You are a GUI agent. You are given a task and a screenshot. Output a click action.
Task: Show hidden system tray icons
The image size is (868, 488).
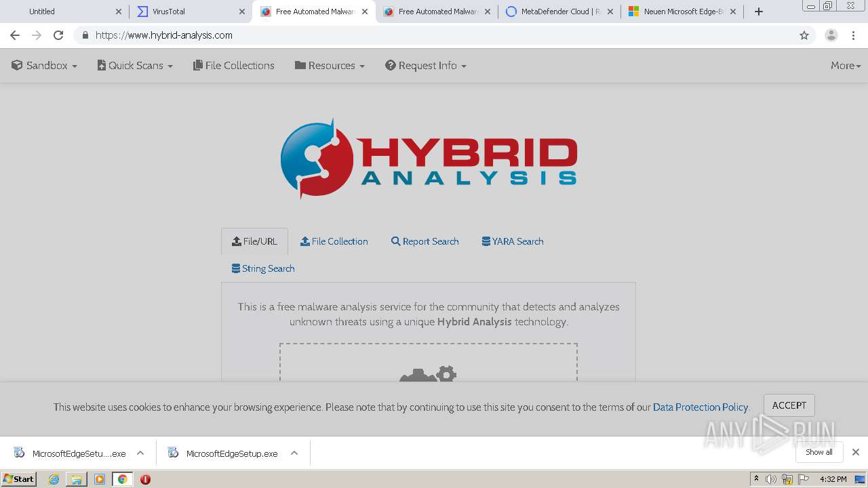[756, 479]
